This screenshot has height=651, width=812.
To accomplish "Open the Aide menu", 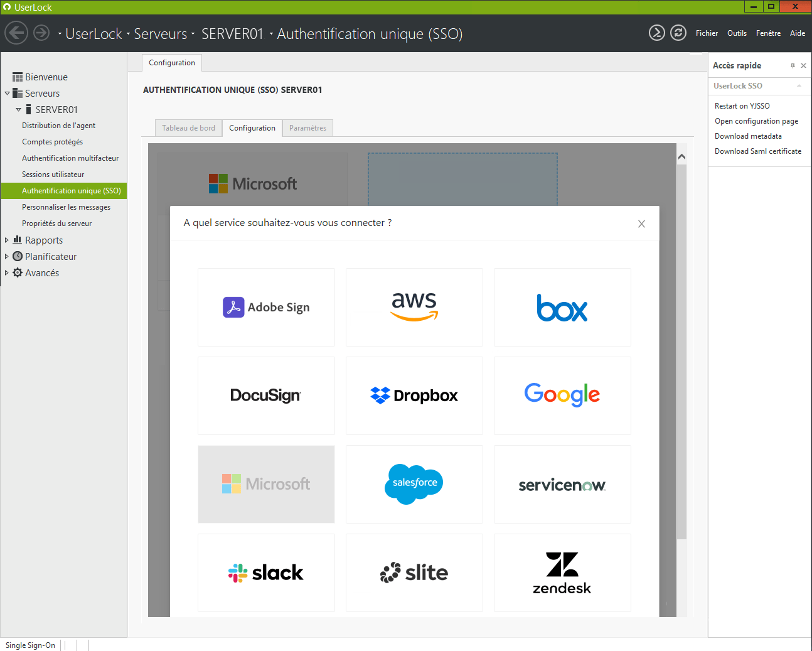I will point(798,33).
